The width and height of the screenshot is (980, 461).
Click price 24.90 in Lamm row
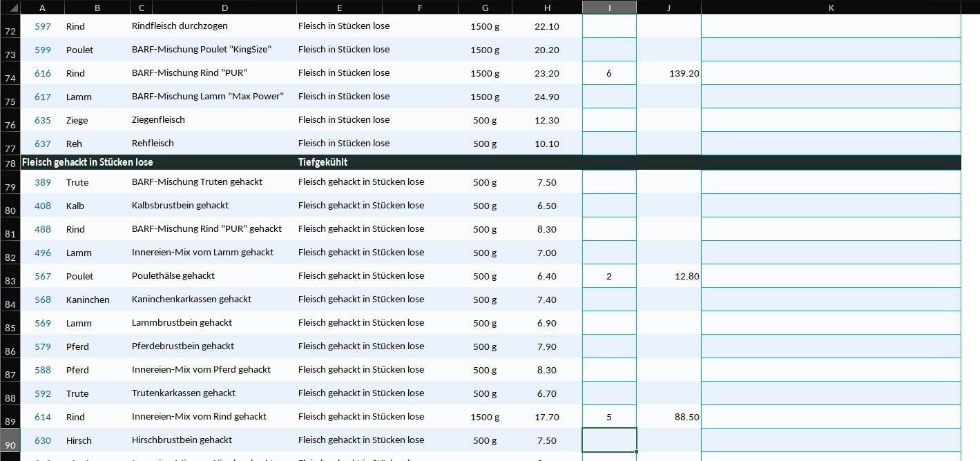pos(547,97)
